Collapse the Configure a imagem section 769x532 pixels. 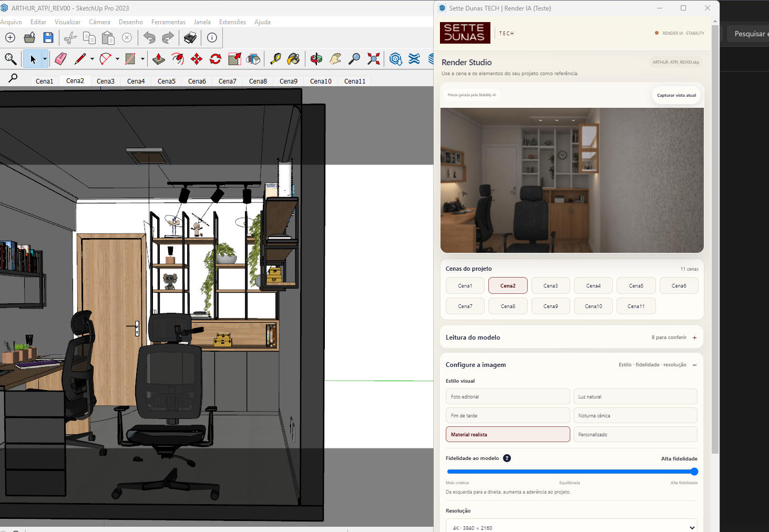point(694,365)
